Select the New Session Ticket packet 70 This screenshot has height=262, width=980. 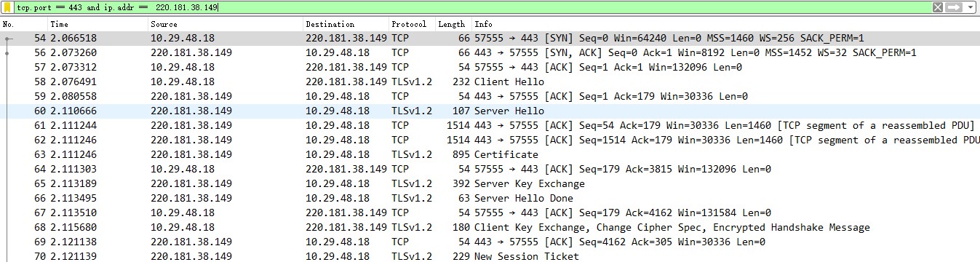point(490,255)
